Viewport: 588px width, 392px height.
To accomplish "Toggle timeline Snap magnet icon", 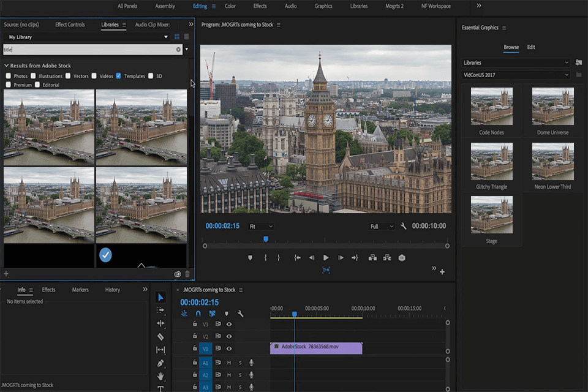I will click(198, 314).
